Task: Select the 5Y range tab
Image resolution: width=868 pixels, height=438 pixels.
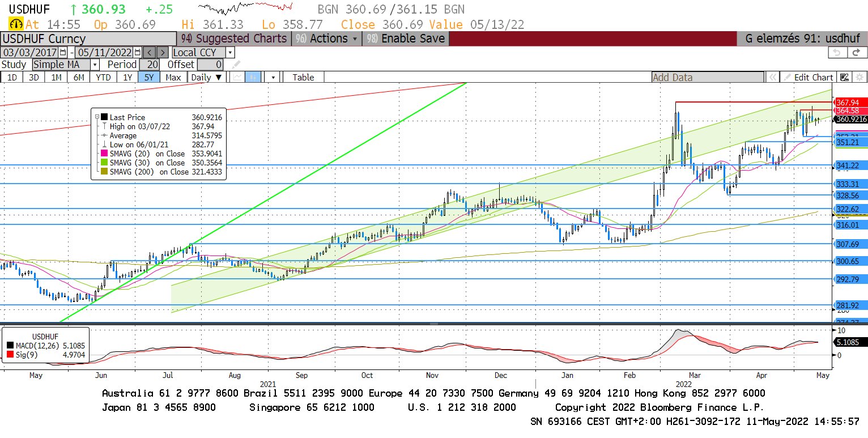Action: pos(149,77)
